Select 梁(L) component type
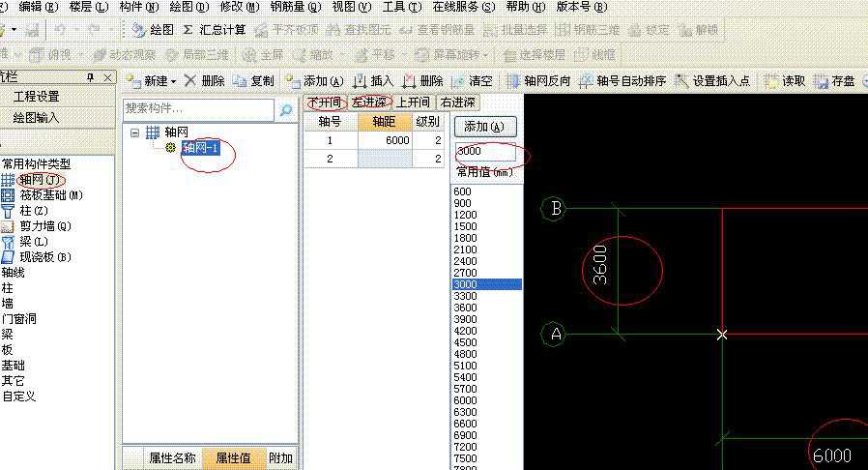The width and height of the screenshot is (868, 470). (26, 242)
